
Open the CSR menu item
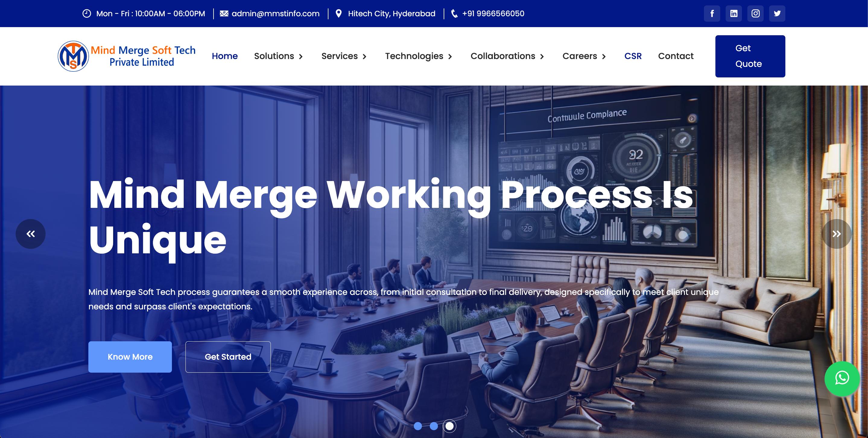click(633, 56)
